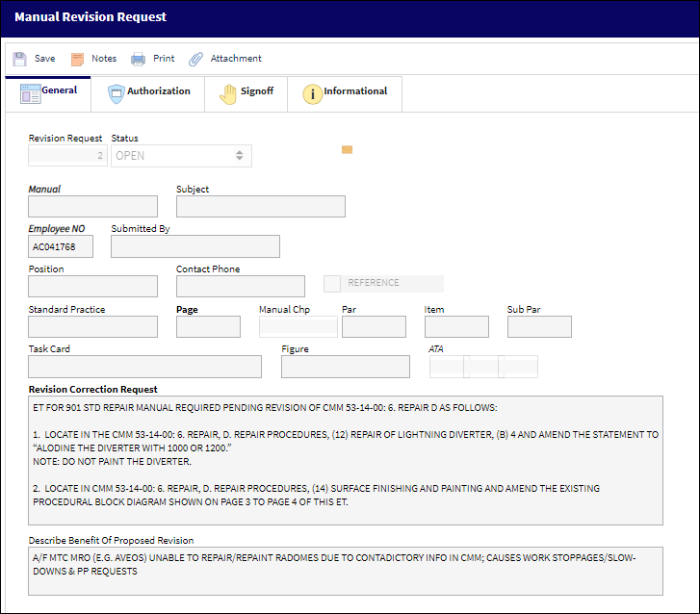Image resolution: width=700 pixels, height=614 pixels.
Task: Open Notes from the toolbar
Action: pyautogui.click(x=104, y=59)
